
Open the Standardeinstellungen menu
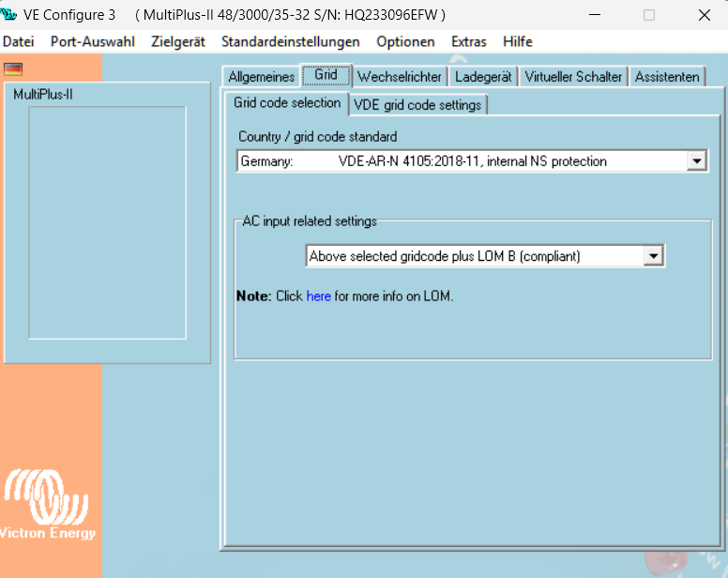290,42
